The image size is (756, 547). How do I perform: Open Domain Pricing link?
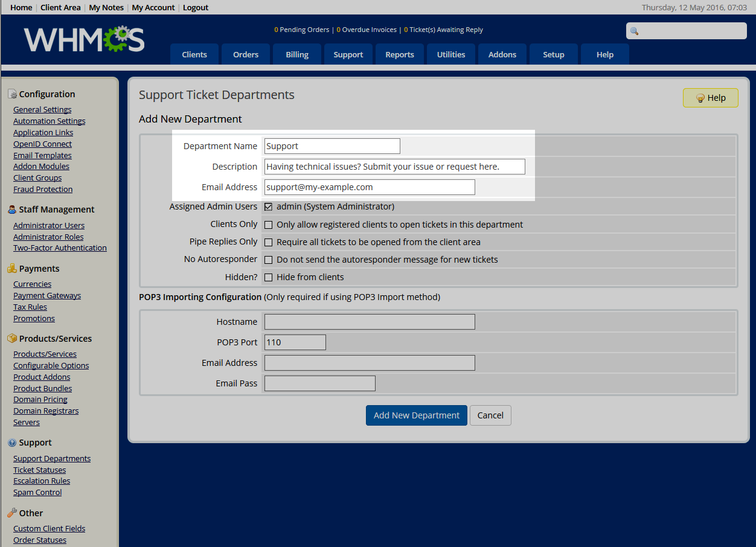40,400
